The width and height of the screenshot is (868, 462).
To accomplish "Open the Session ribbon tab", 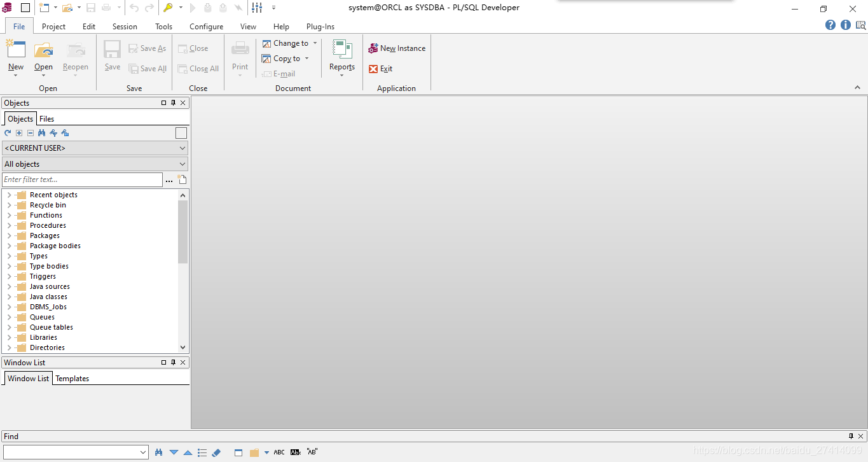I will tap(125, 27).
